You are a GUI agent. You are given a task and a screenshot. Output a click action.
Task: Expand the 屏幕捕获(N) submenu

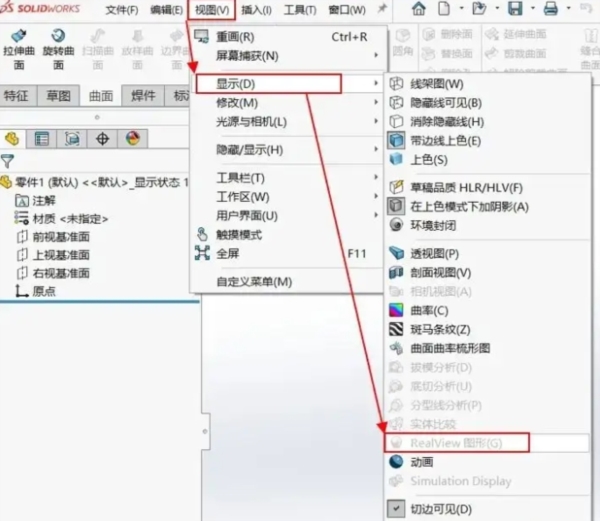tap(287, 56)
